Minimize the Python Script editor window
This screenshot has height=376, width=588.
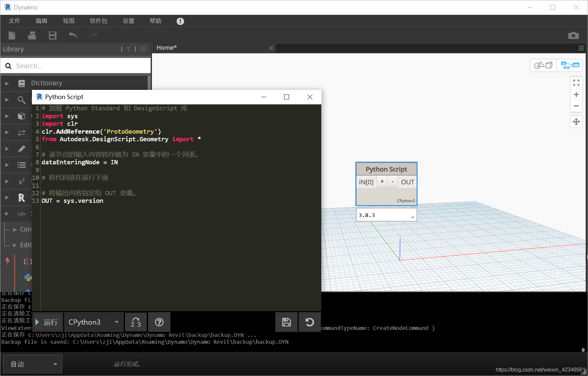[264, 97]
